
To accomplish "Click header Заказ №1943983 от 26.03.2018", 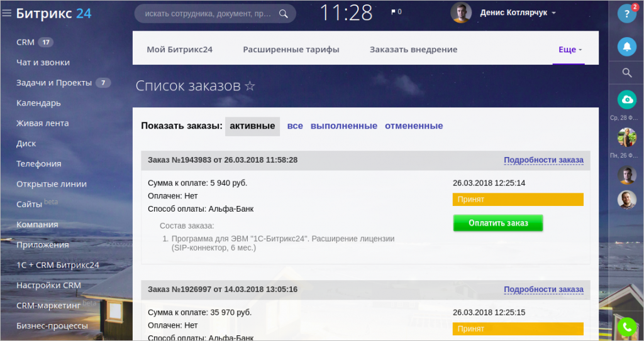I will point(223,160).
